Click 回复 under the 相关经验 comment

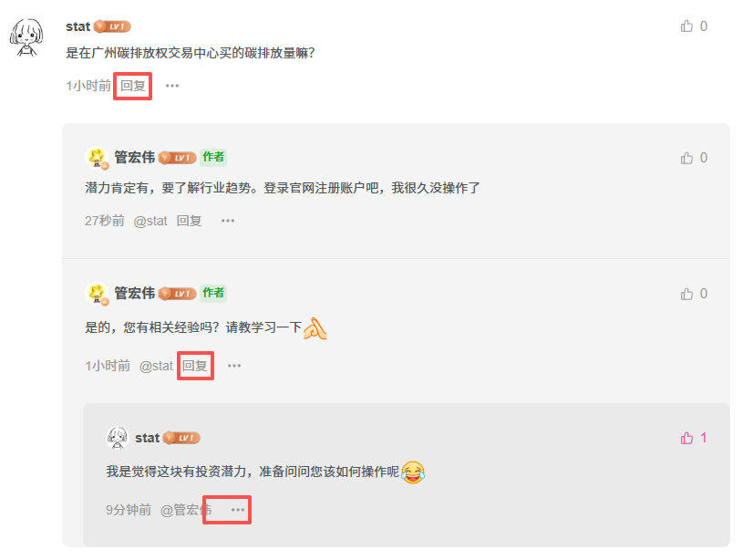coord(195,366)
